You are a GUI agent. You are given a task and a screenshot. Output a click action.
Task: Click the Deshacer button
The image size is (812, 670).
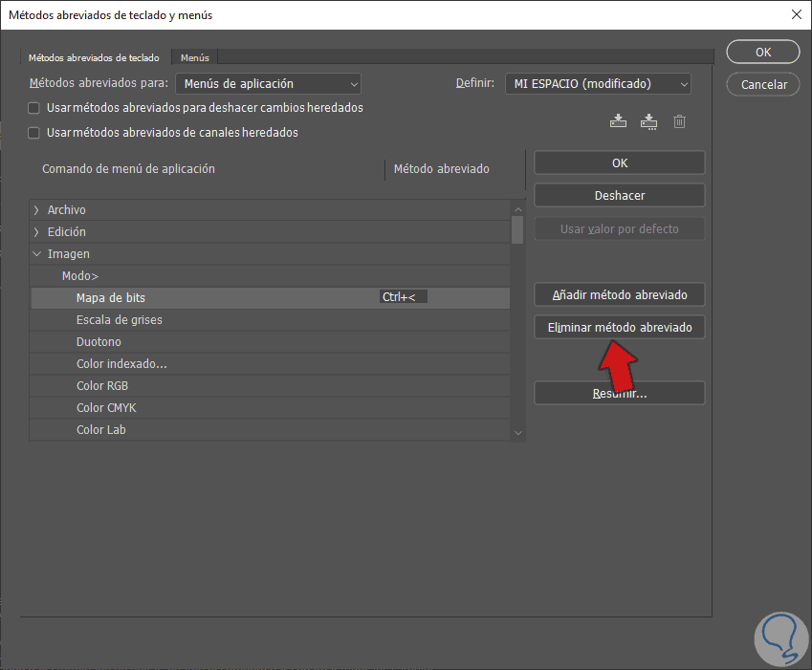(x=620, y=196)
